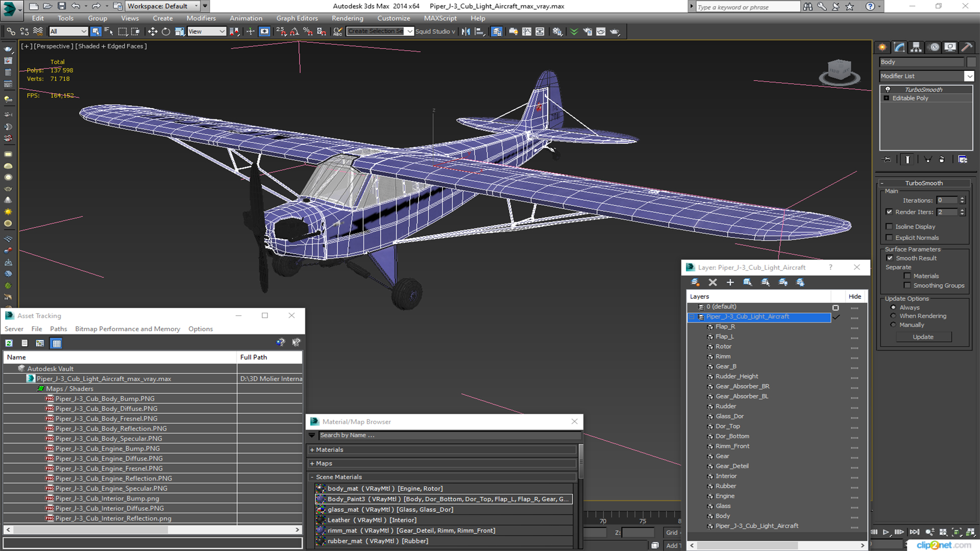The height and width of the screenshot is (551, 980).
Task: Open the selection filter All dropdown
Action: tap(68, 32)
